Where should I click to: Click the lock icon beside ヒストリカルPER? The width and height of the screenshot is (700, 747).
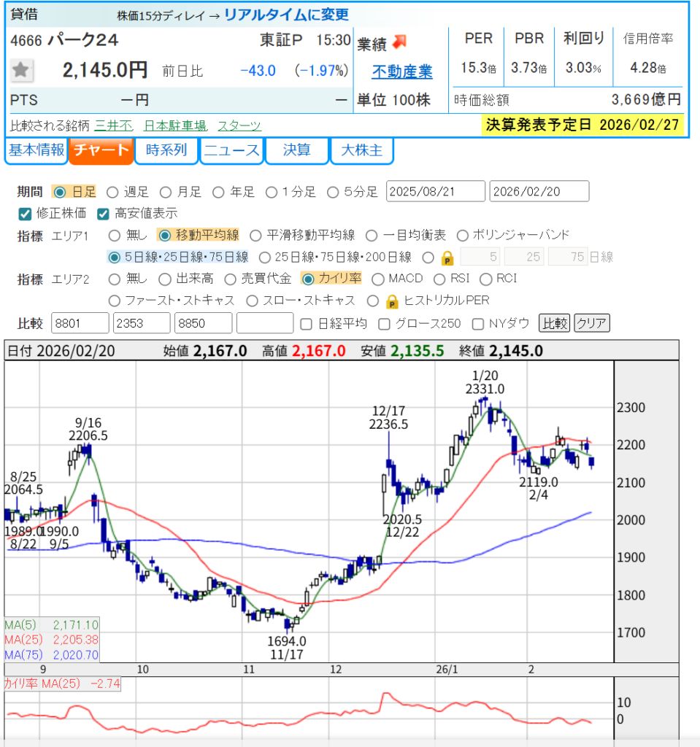point(392,301)
